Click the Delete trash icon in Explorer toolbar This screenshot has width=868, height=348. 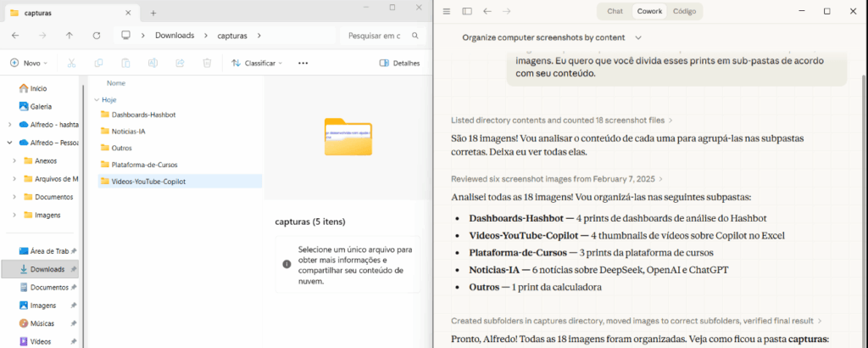pos(207,63)
